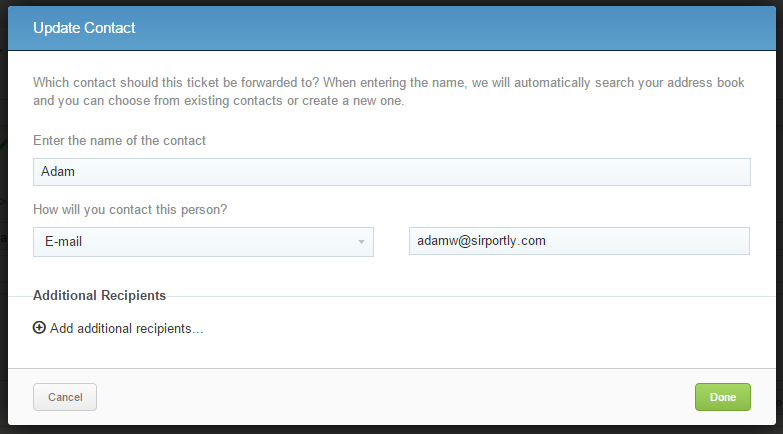783x434 pixels.
Task: Click the blue header bar of the dialog
Action: pyautogui.click(x=392, y=28)
